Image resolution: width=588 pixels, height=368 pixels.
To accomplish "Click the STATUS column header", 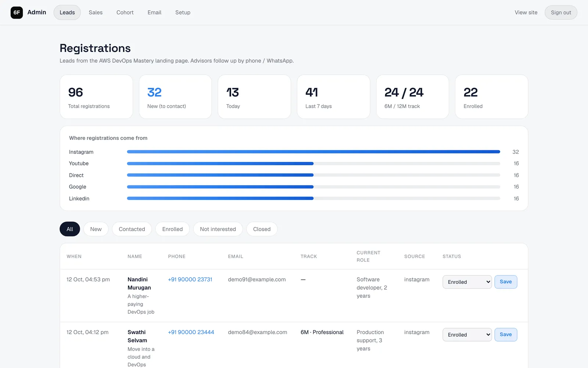I will point(452,256).
